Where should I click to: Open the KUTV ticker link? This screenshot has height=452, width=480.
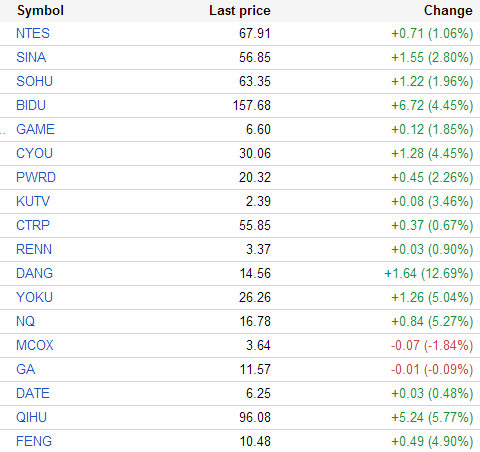(x=33, y=201)
